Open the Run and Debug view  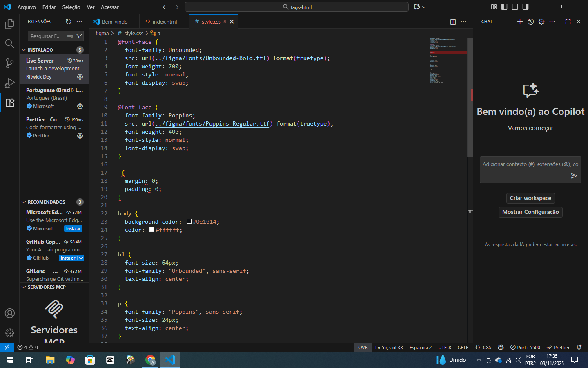pos(9,83)
